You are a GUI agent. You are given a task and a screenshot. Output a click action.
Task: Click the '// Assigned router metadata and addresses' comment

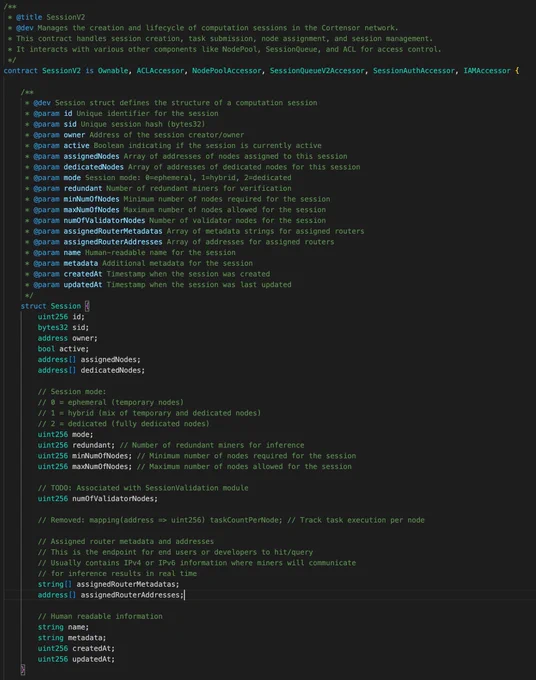coord(126,542)
